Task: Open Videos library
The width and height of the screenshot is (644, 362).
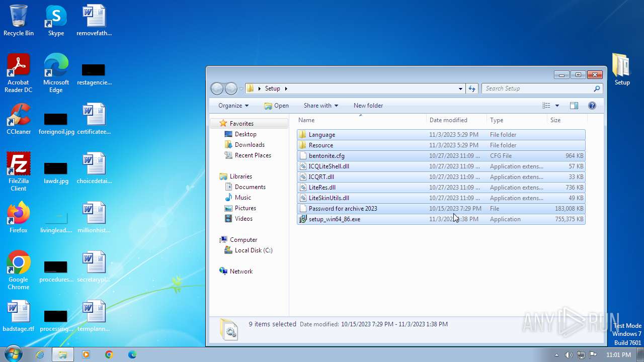Action: pos(244,219)
